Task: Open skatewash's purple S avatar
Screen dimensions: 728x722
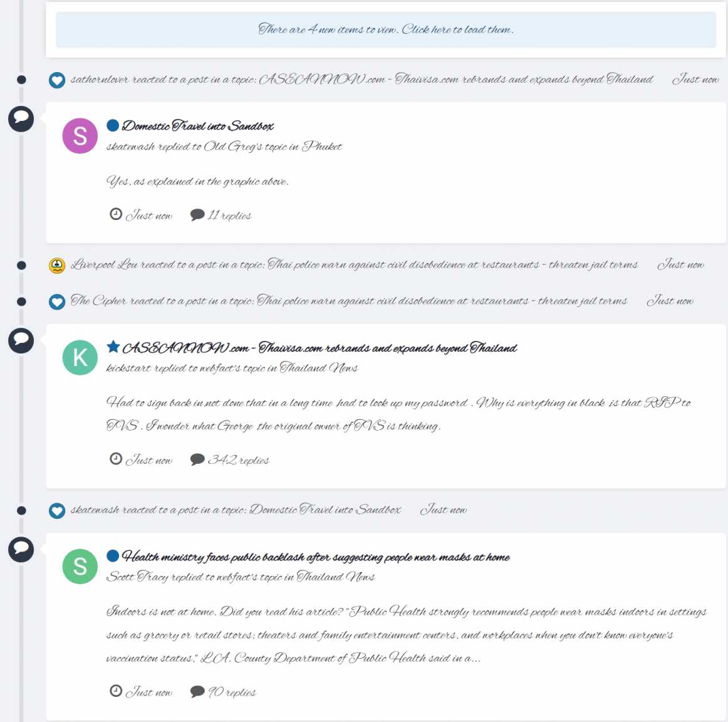Action: (x=80, y=135)
